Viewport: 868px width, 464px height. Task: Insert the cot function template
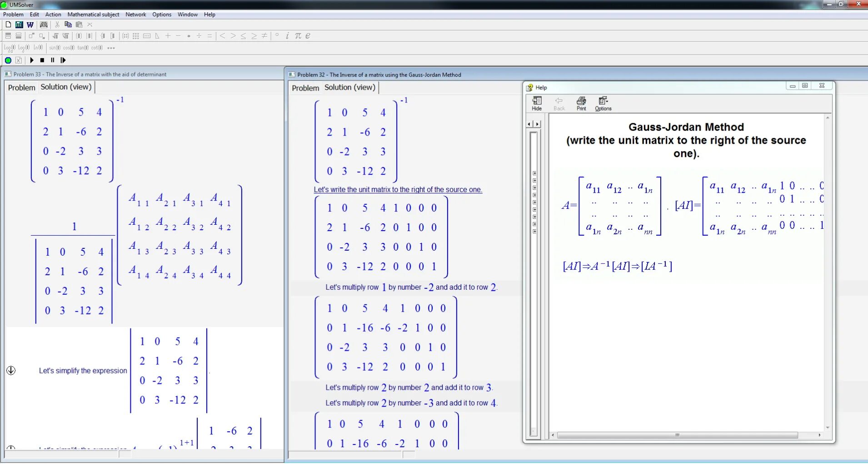pos(97,48)
